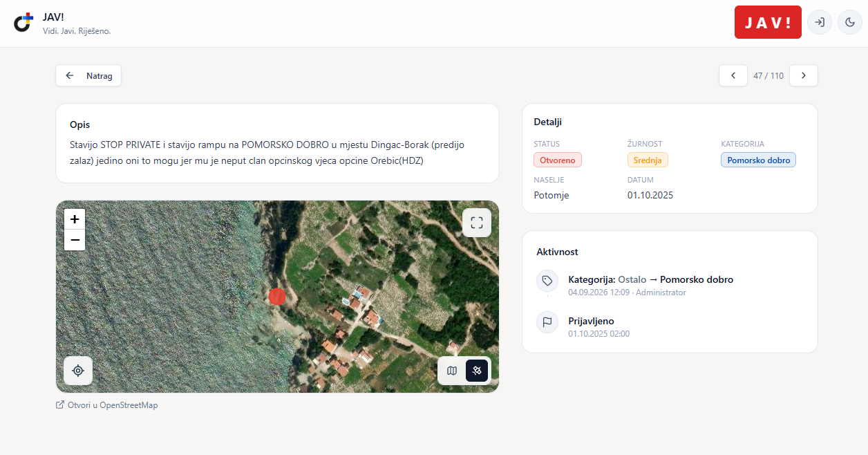Go to next report chevron
Image resolution: width=868 pixels, height=455 pixels.
(x=804, y=75)
